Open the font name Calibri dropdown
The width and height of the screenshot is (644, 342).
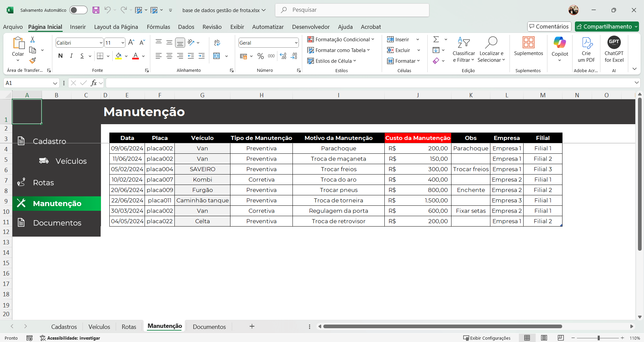click(101, 43)
